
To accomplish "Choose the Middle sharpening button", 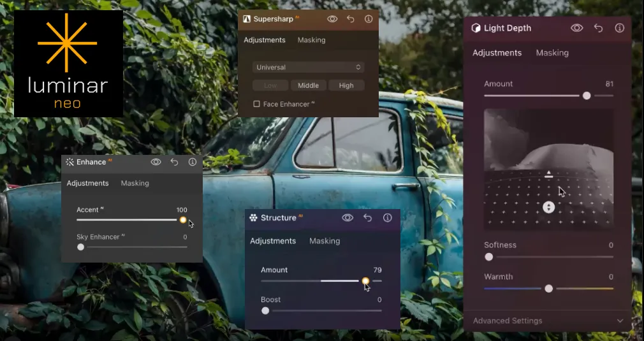I will 308,85.
